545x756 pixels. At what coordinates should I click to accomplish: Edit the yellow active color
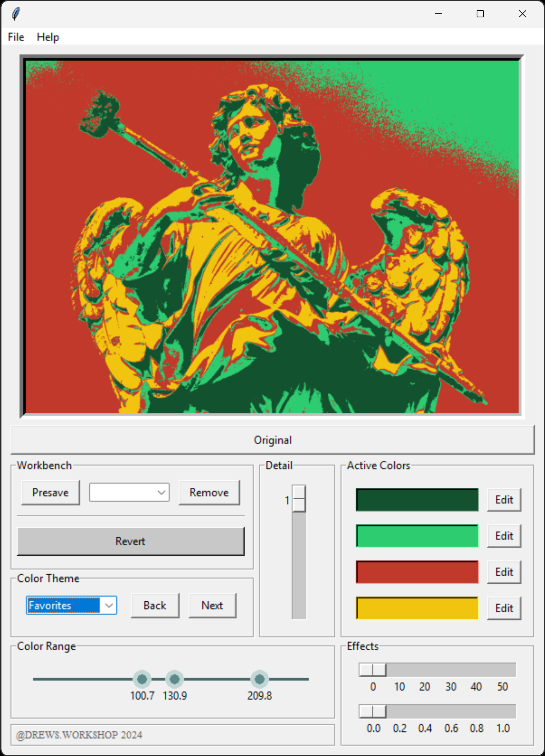click(x=504, y=608)
